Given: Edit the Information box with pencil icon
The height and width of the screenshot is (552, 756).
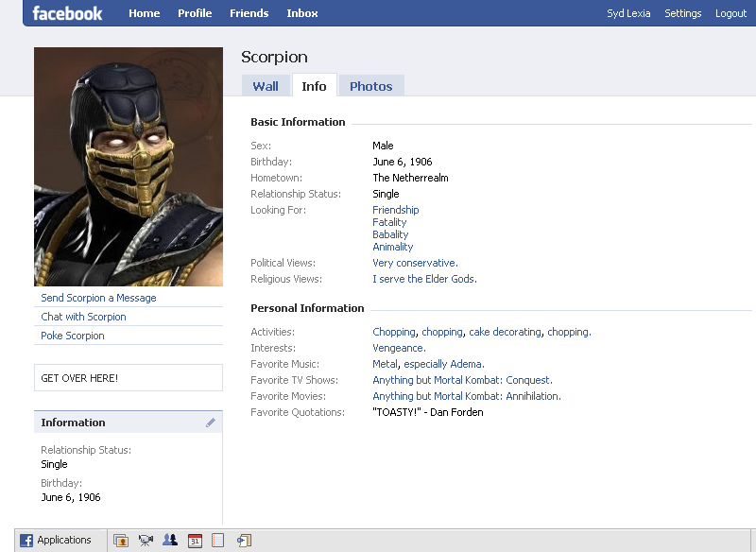Looking at the screenshot, I should tap(211, 423).
